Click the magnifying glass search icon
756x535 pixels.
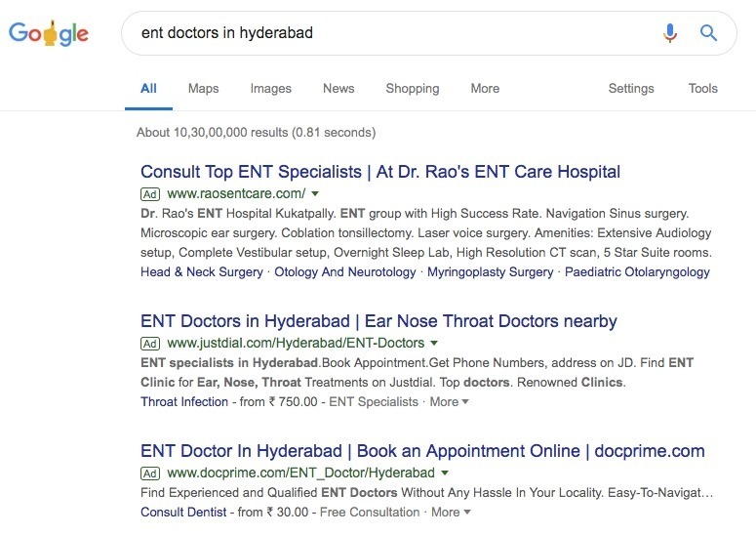pyautogui.click(x=708, y=33)
